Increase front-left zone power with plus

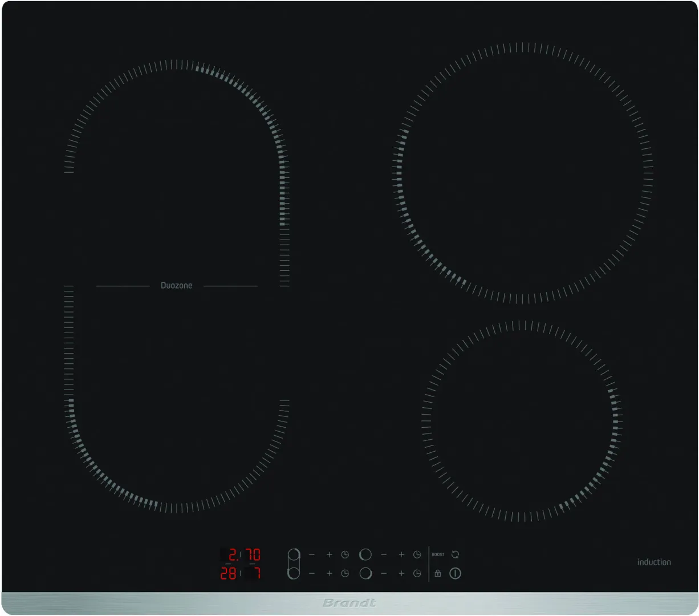tap(329, 573)
